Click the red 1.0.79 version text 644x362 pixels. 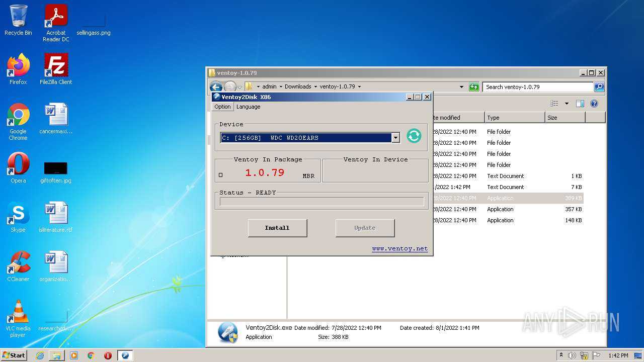pos(265,172)
